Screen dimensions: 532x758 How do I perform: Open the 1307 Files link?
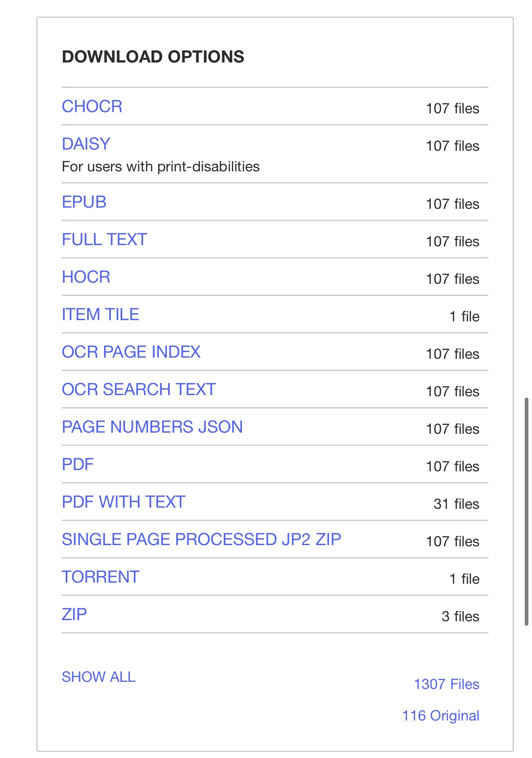pyautogui.click(x=447, y=684)
